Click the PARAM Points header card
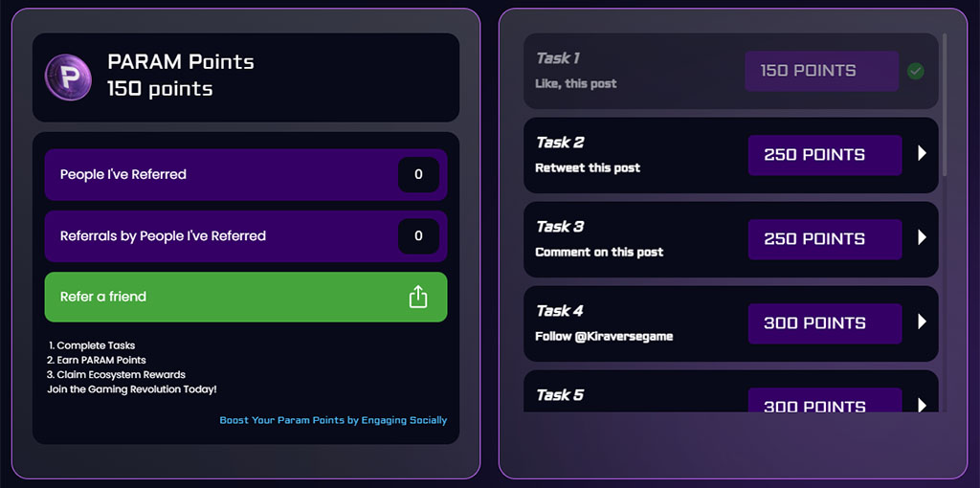The width and height of the screenshot is (980, 488). (246, 78)
